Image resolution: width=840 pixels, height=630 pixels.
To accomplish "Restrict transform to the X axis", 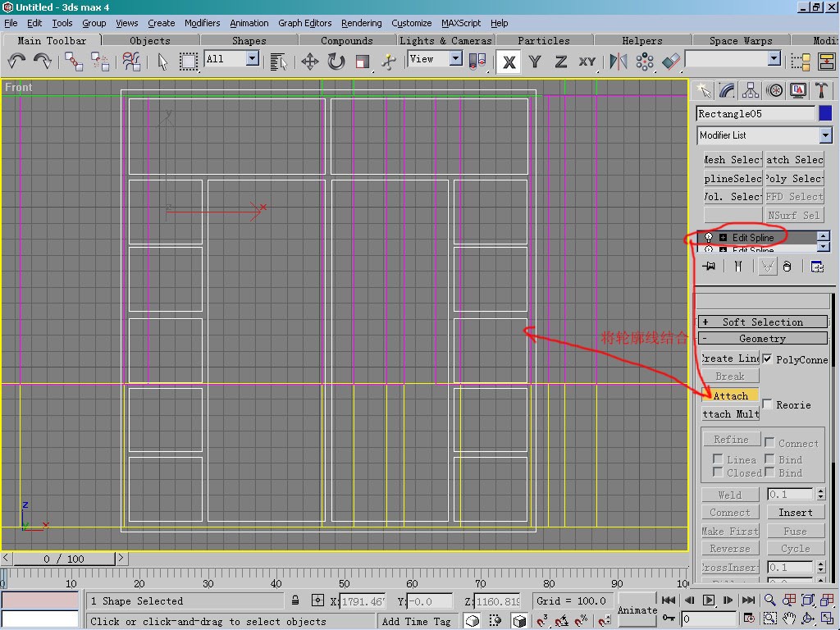I will (509, 62).
